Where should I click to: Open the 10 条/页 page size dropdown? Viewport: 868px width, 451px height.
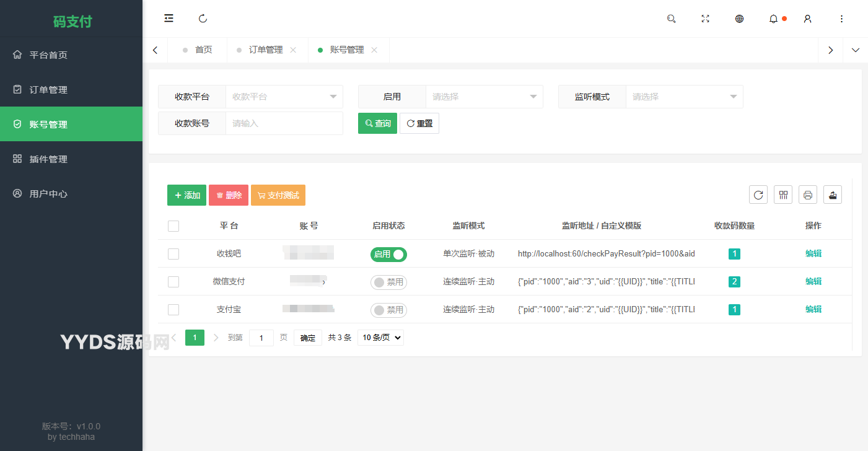pyautogui.click(x=380, y=338)
